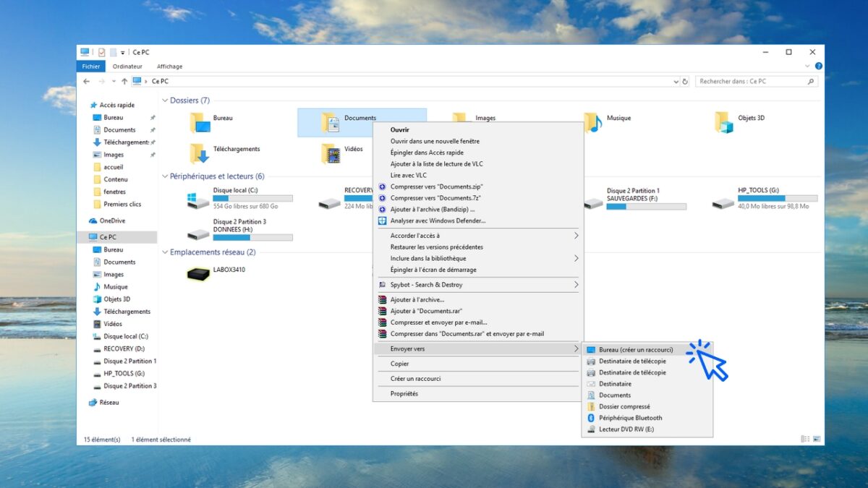Click the Bandizip archive icon in context menu
Viewport: 868px width, 488px height.
(x=383, y=209)
